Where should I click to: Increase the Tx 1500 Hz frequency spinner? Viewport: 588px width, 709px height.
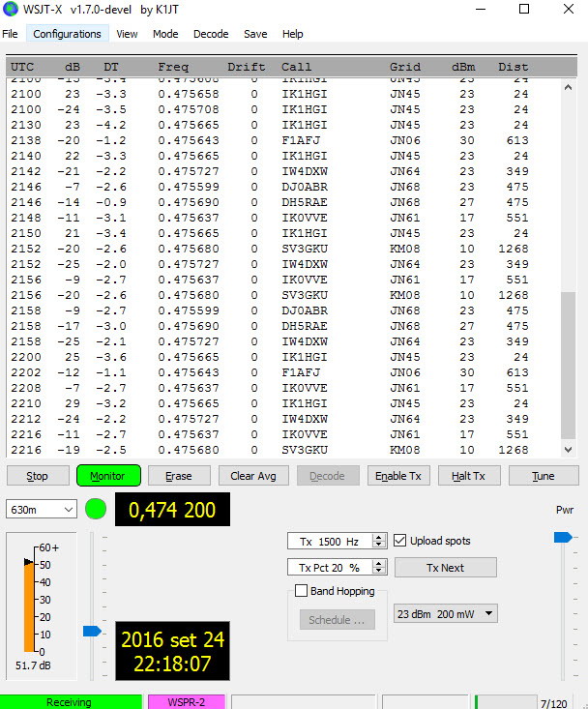click(x=379, y=537)
